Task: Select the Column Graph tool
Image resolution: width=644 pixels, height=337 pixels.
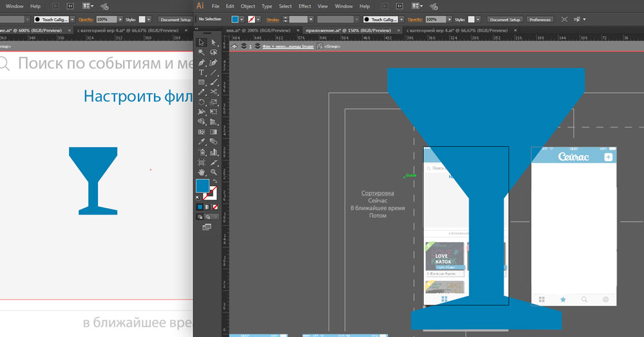Action: pos(214,152)
